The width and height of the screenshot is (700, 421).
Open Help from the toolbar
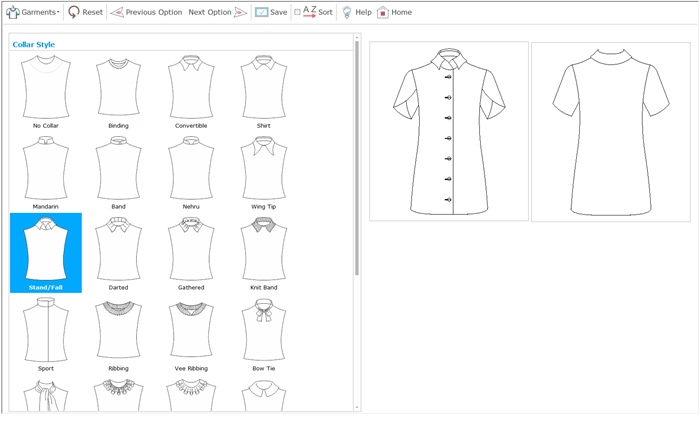[356, 12]
